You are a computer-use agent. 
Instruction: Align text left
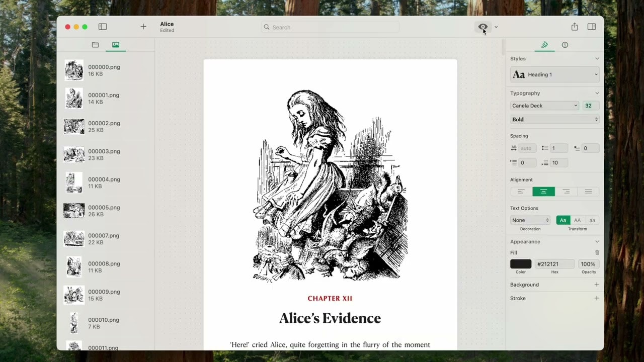point(521,192)
